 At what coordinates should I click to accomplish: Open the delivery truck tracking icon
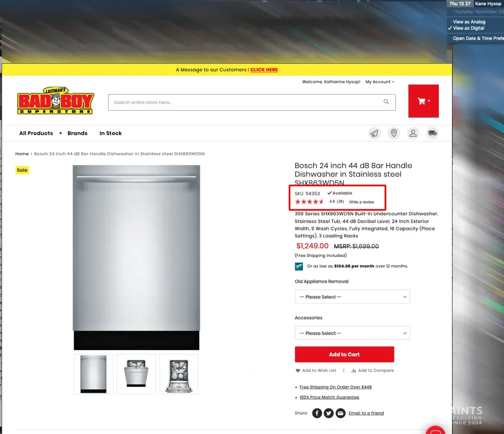[432, 133]
